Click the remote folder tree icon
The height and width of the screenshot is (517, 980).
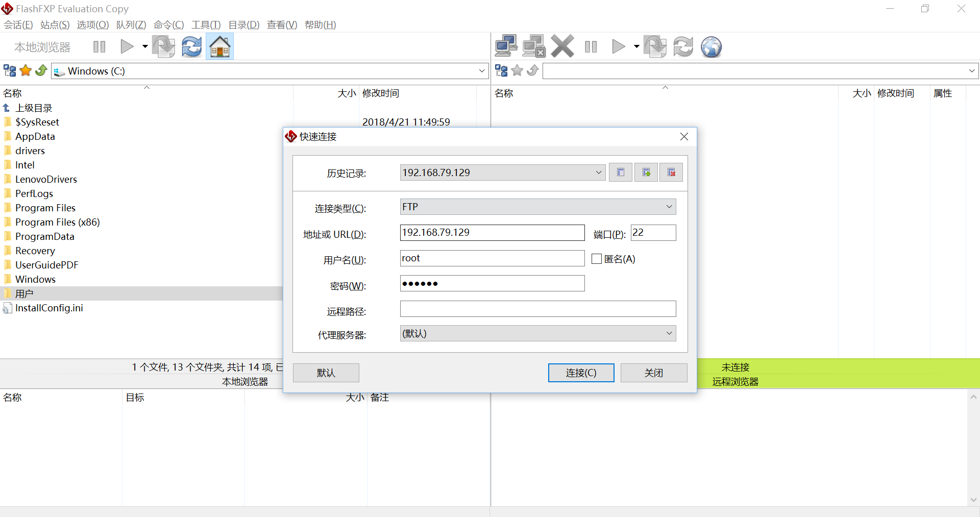[502, 70]
